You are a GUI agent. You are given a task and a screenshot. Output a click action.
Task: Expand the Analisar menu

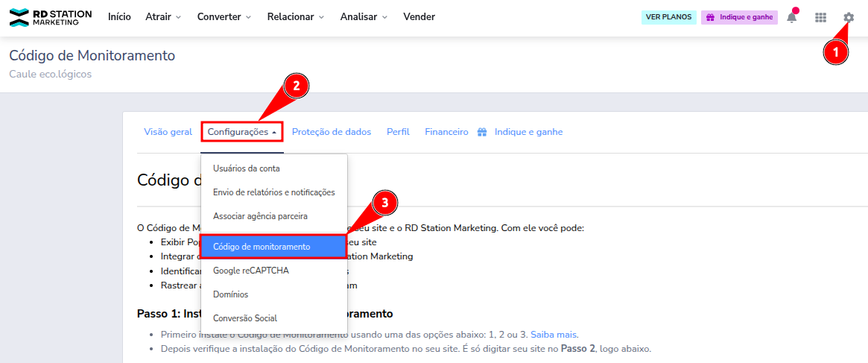point(364,16)
